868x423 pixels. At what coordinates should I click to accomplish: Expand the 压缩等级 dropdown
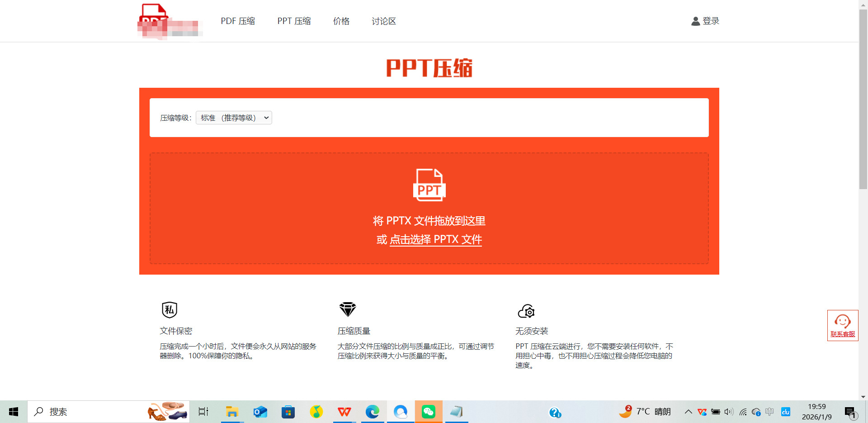tap(234, 118)
